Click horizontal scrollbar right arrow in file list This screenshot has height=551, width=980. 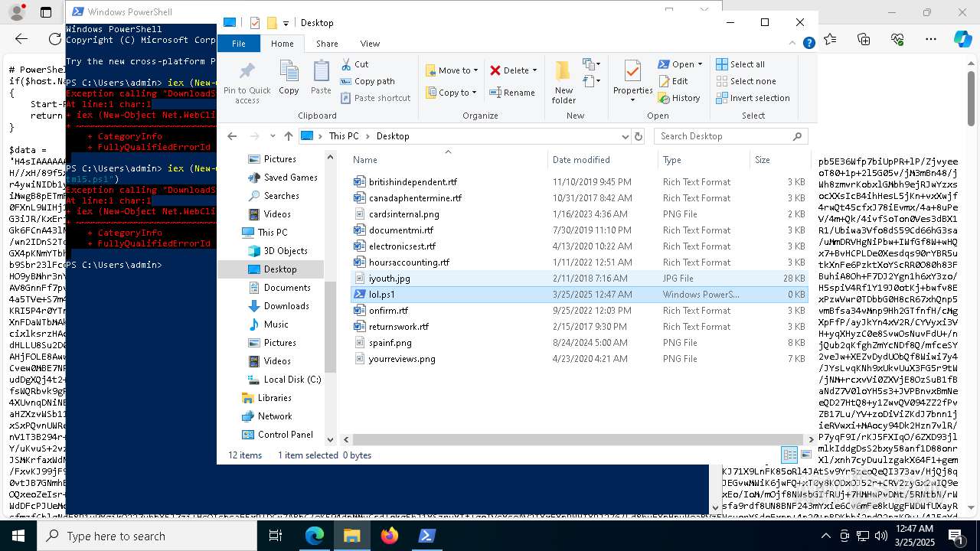pyautogui.click(x=812, y=439)
